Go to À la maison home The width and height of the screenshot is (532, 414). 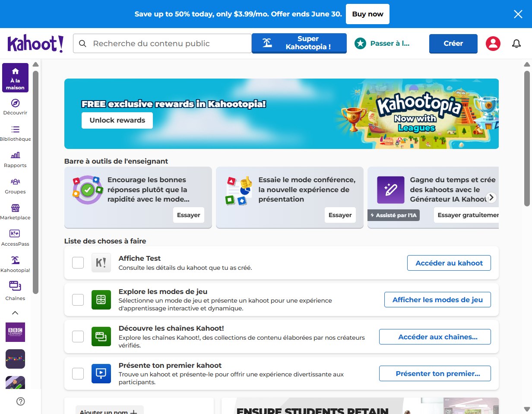16,78
